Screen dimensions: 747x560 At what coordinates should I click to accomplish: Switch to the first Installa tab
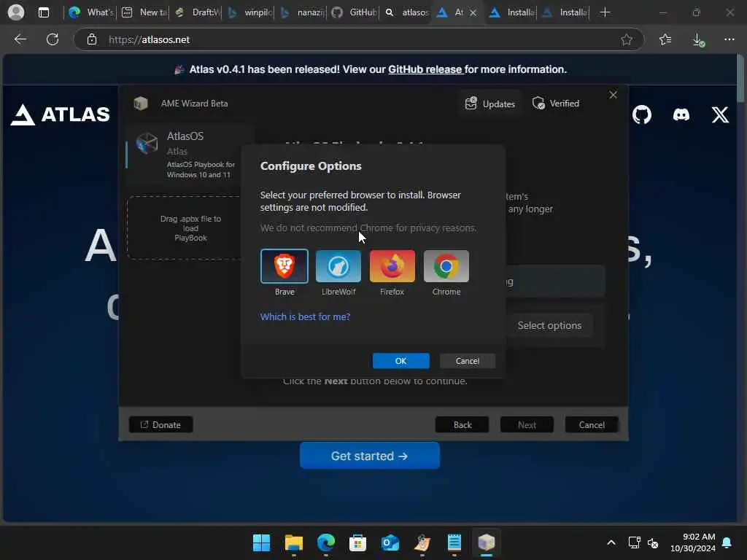511,12
